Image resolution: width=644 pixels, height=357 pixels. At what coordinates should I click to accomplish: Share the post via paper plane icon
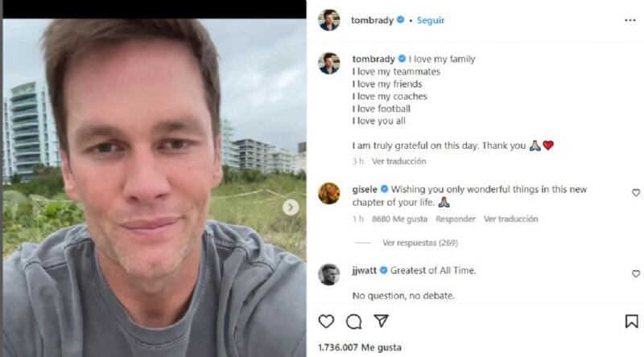pyautogui.click(x=382, y=322)
